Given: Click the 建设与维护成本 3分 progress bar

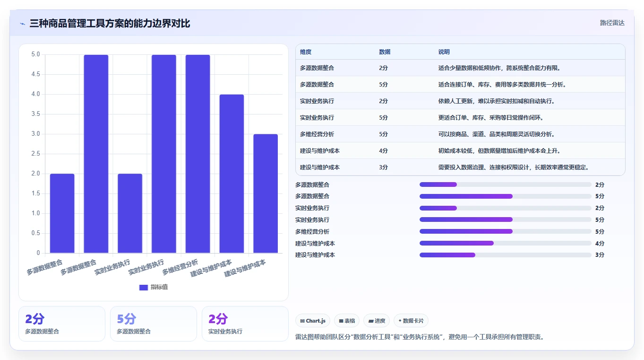Looking at the screenshot, I should pos(506,255).
